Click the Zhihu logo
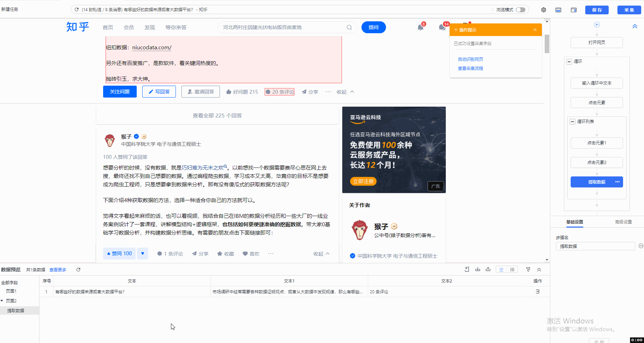 coord(78,27)
